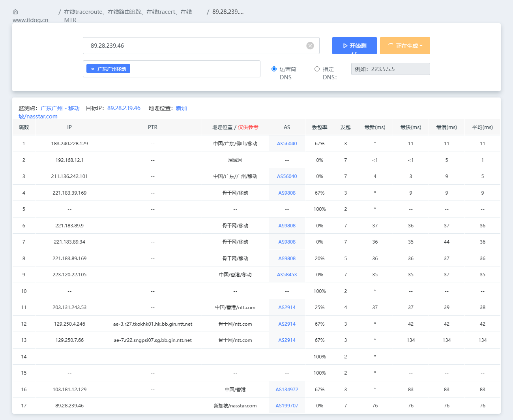Open the 正在生成 dropdown button
Viewport: 513px width, 420px height.
point(405,46)
